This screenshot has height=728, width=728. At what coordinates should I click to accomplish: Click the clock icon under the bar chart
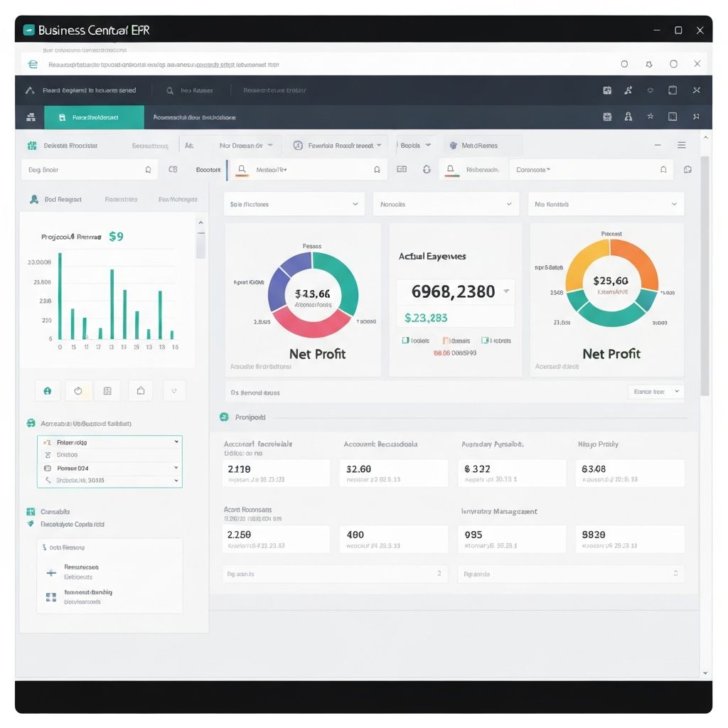tap(78, 390)
